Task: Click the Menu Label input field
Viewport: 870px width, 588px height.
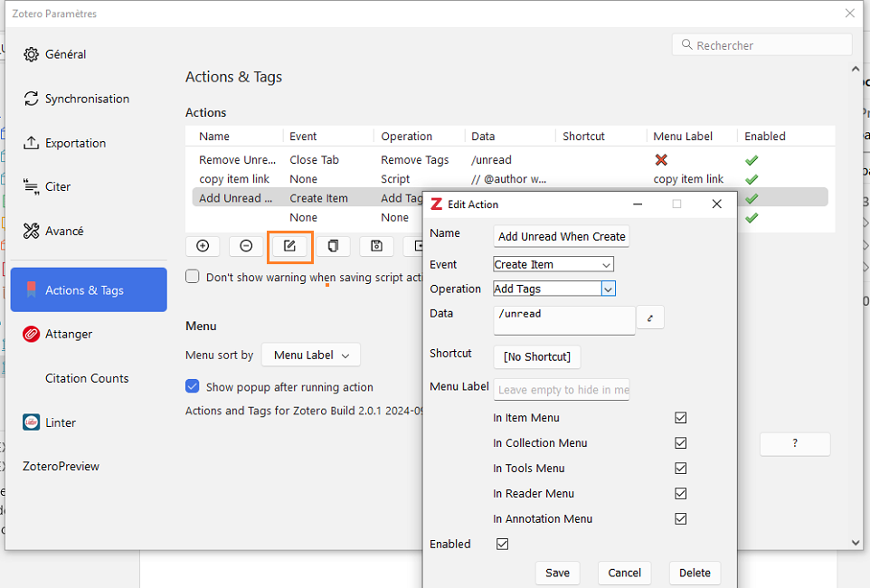Action: pos(562,390)
